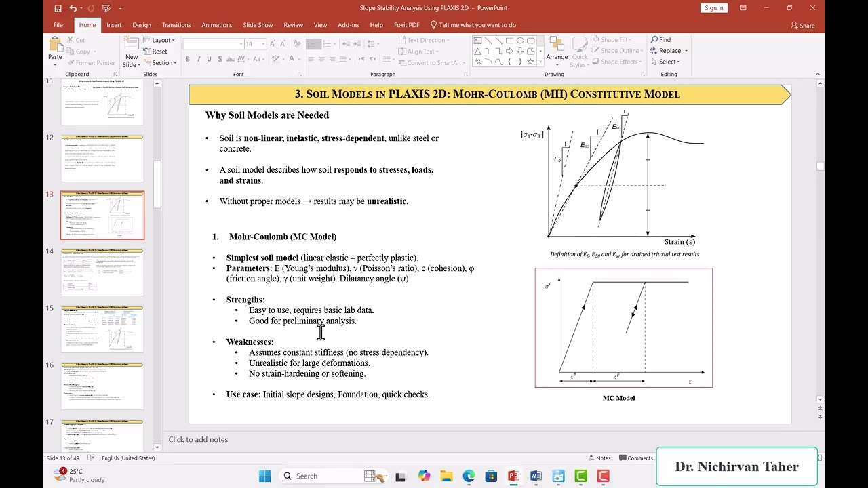This screenshot has height=488, width=868.
Task: Switch to the Transitions tab
Action: [176, 25]
